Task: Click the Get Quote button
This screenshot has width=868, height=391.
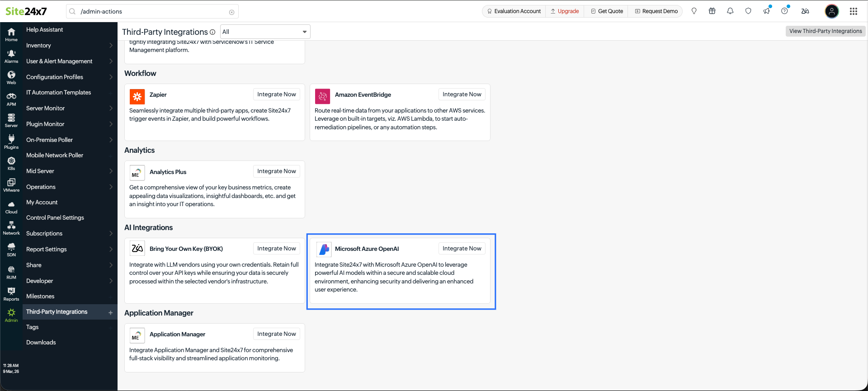Action: tap(607, 11)
